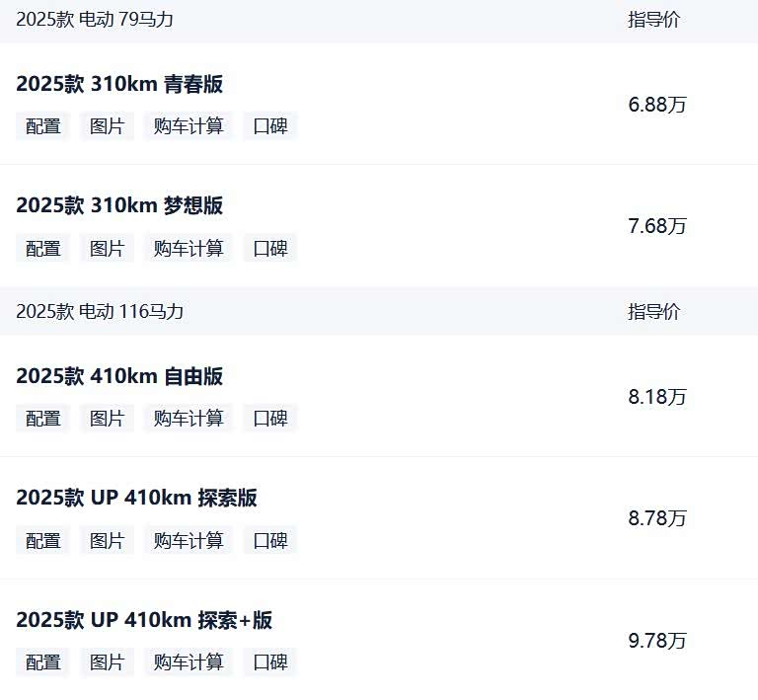Open 购车计算 for 310km 青春版

[x=189, y=126]
